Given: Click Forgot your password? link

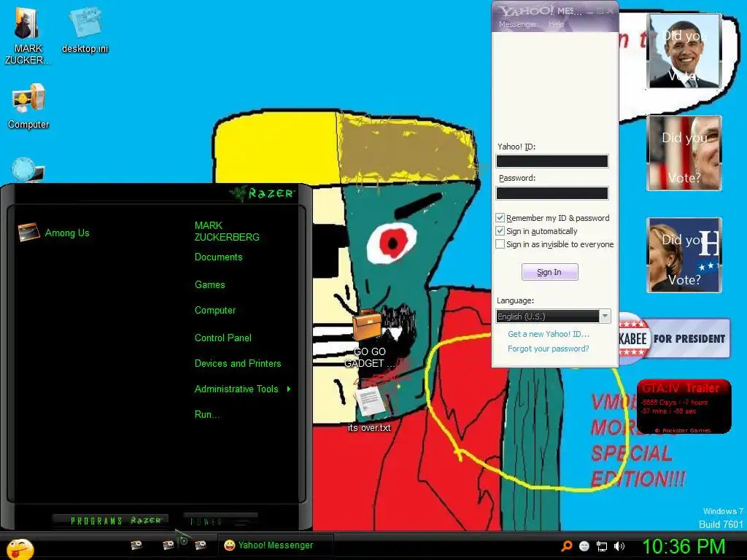Looking at the screenshot, I should [x=549, y=349].
